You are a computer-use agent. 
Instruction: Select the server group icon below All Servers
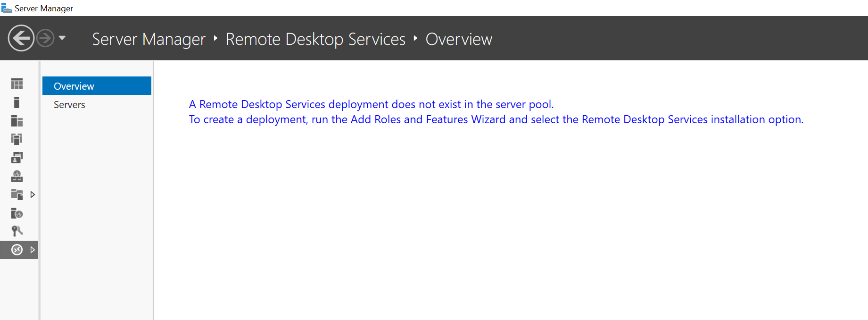pyautogui.click(x=17, y=139)
